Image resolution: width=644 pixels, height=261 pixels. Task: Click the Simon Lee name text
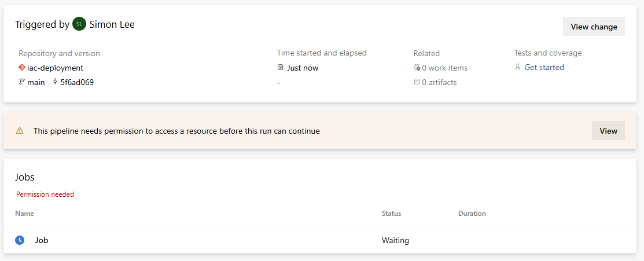tap(112, 24)
